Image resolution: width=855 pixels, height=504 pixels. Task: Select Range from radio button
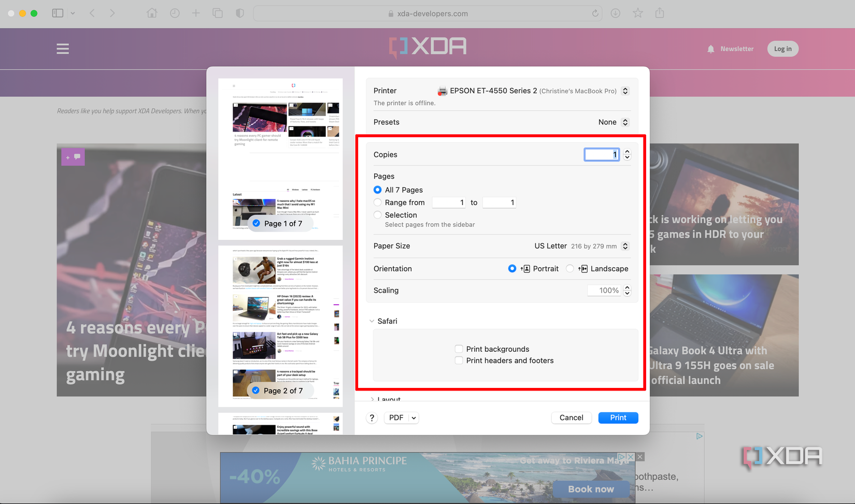[378, 203]
